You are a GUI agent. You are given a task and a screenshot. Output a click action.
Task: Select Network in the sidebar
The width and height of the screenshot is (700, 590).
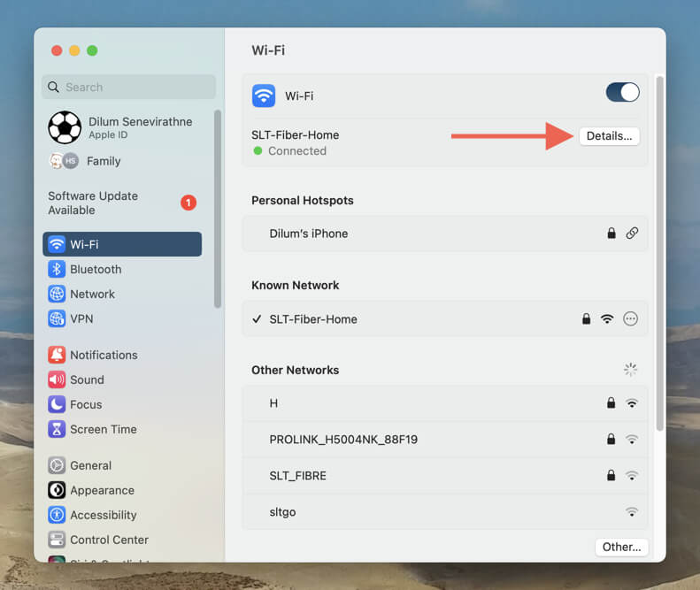pos(122,294)
